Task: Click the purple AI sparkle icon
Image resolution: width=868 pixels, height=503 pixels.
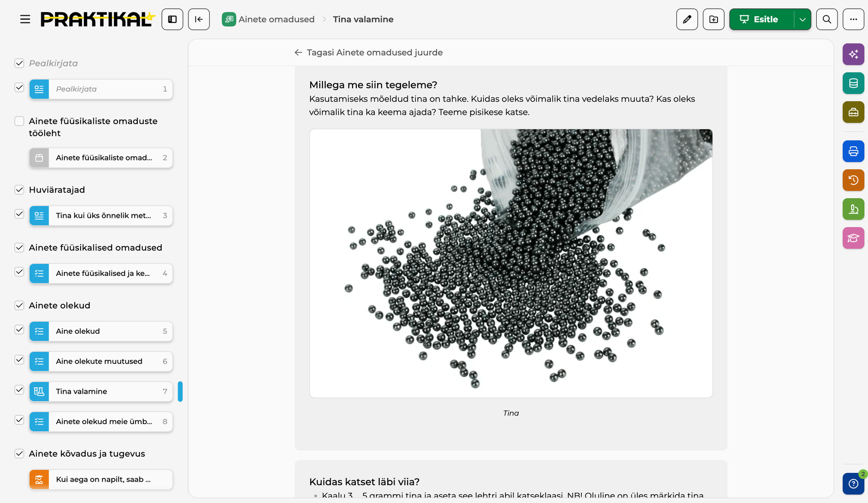Action: tap(853, 54)
